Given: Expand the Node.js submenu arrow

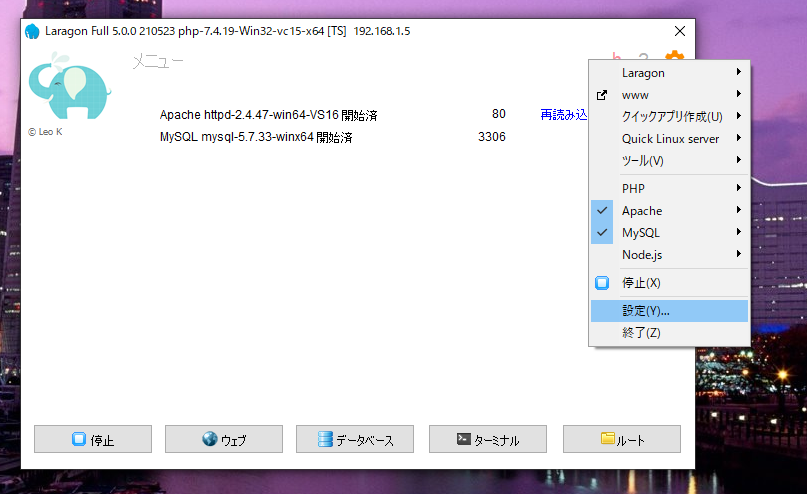Looking at the screenshot, I should pyautogui.click(x=739, y=254).
